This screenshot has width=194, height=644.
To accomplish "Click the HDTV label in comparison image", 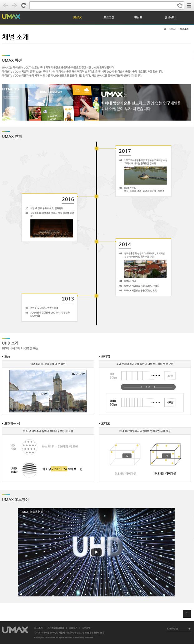I will tap(43, 394).
